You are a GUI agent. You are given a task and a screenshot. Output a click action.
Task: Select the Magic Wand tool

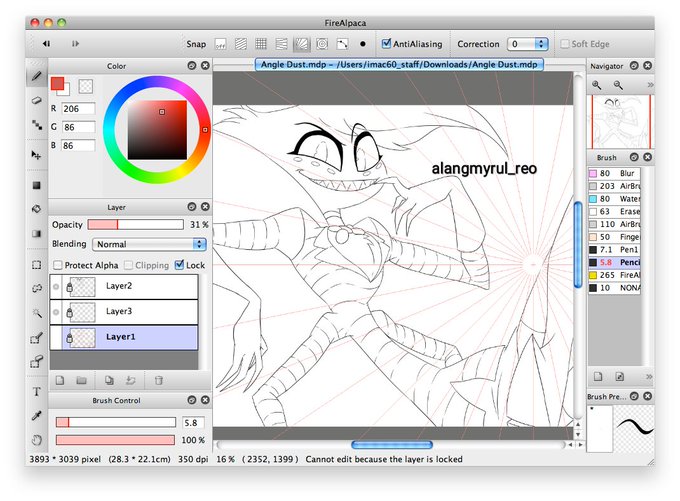pos(36,313)
